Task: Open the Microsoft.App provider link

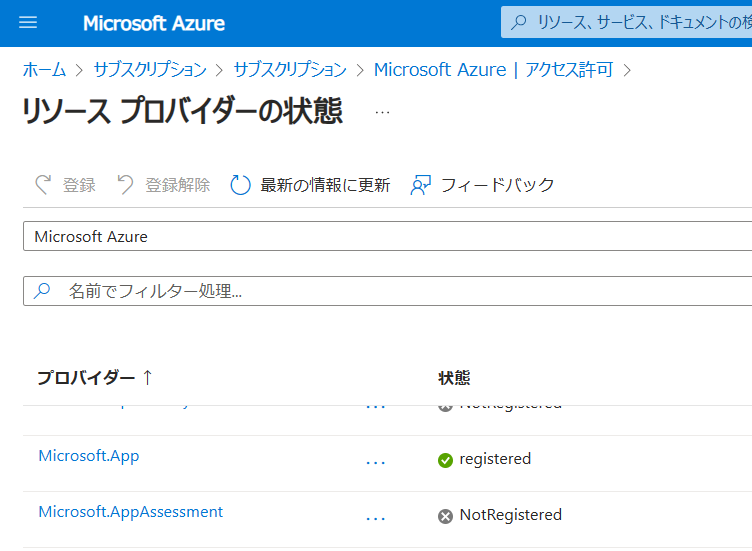Action: click(x=88, y=456)
